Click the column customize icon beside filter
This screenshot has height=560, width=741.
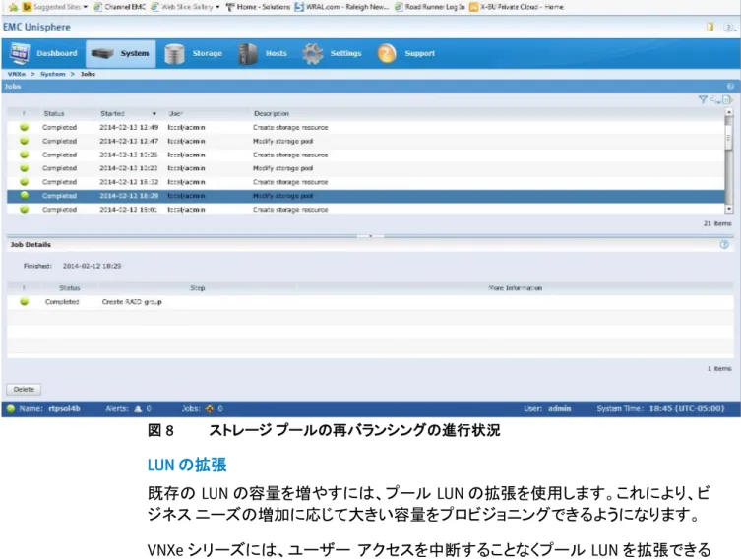pyautogui.click(x=715, y=99)
